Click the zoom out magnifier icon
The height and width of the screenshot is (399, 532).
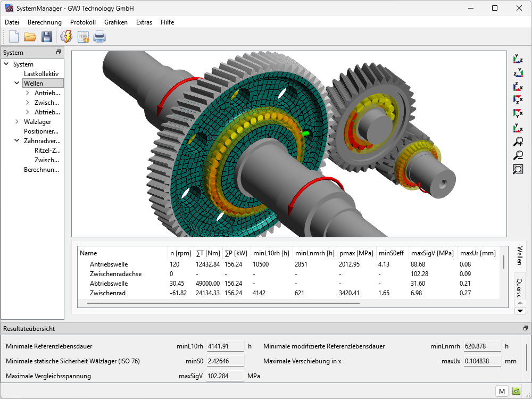(x=518, y=155)
